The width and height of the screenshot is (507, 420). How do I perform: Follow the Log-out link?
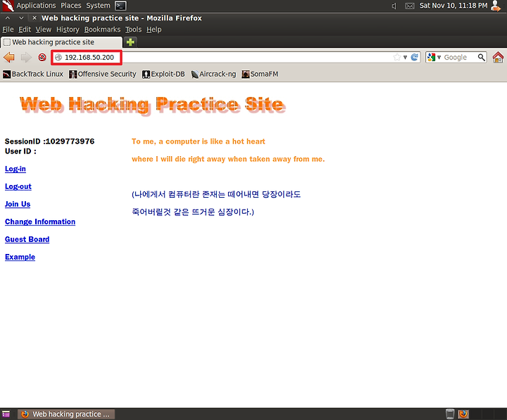coord(18,186)
